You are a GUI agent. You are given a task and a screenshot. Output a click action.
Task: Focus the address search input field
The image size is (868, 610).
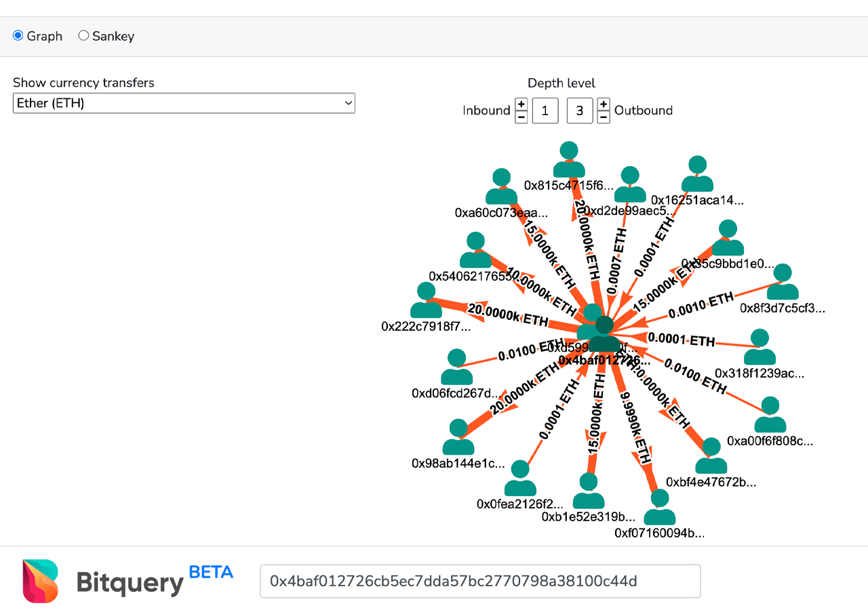click(x=480, y=581)
